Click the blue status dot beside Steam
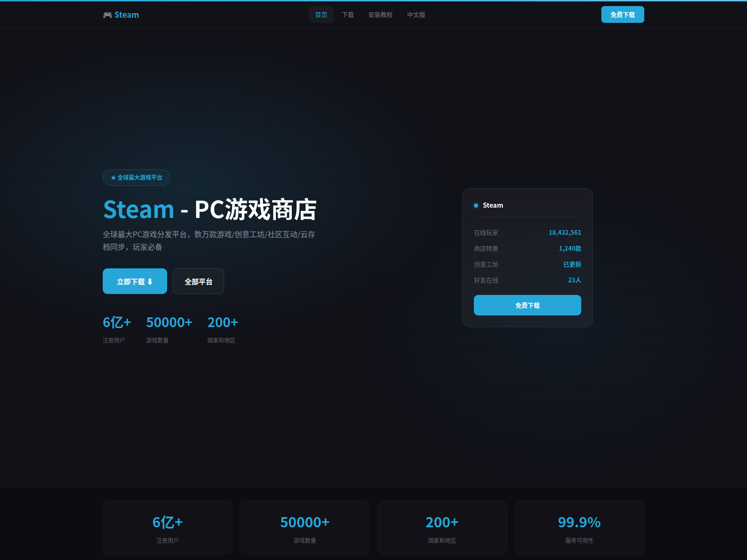 click(476, 205)
